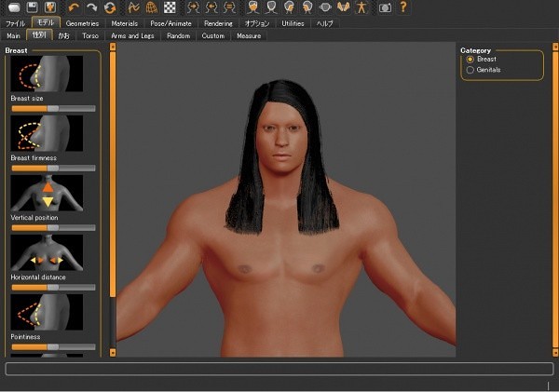This screenshot has width=559, height=392.
Task: Click the Horizontal distance slider
Action: (53, 287)
